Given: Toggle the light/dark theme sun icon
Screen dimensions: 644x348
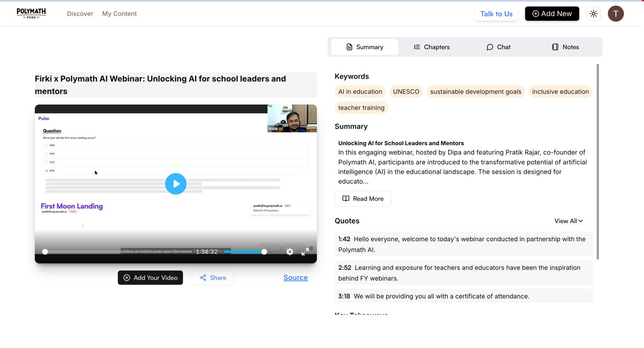Looking at the screenshot, I should [594, 14].
